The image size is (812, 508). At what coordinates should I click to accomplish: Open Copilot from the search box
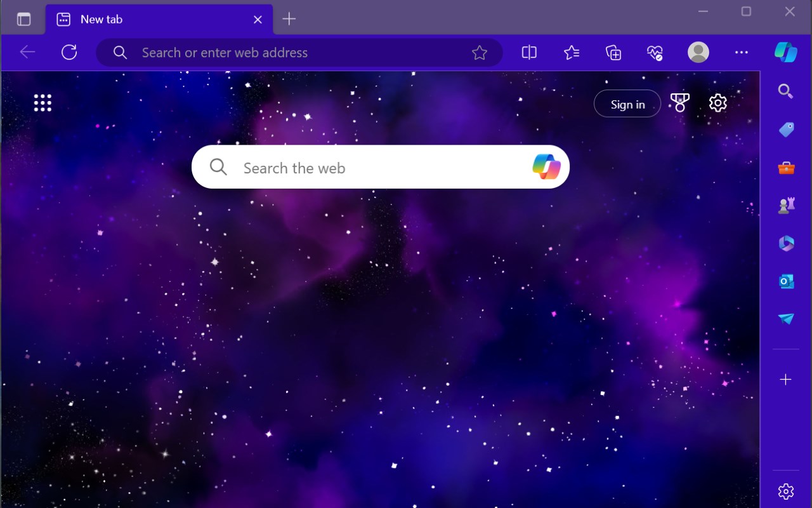click(546, 167)
